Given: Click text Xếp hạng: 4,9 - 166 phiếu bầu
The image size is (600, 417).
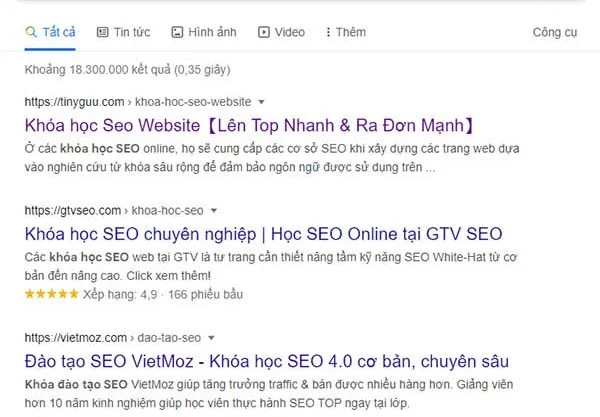Looking at the screenshot, I should pyautogui.click(x=163, y=294).
